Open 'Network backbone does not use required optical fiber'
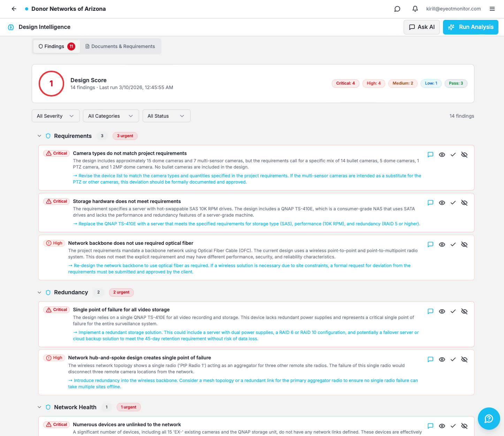Screen dimensions: 504x436 click(x=131, y=243)
